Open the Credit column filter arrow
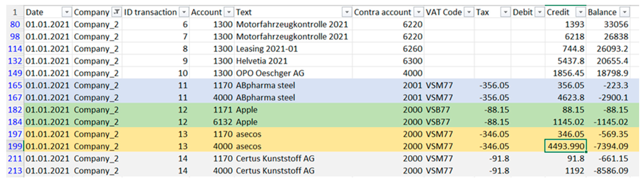Image resolution: width=644 pixels, height=183 pixels. tap(581, 12)
